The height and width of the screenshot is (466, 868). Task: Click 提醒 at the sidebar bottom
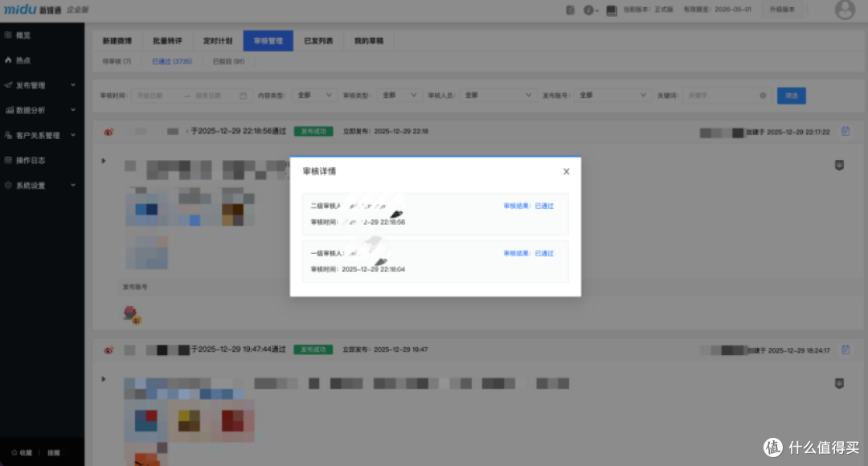pos(53,452)
